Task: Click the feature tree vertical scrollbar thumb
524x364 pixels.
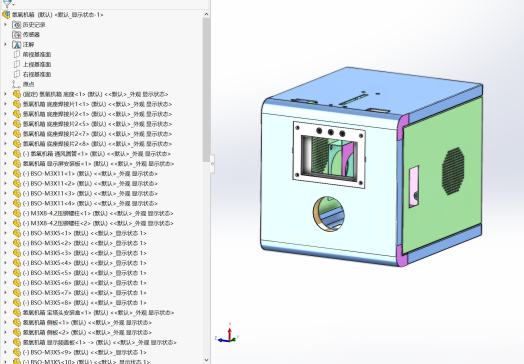Action: pos(206,90)
